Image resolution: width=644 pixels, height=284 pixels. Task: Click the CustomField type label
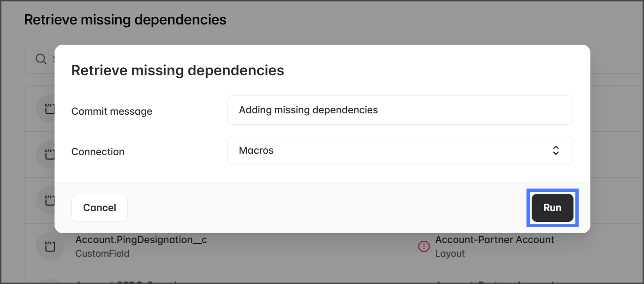click(102, 253)
